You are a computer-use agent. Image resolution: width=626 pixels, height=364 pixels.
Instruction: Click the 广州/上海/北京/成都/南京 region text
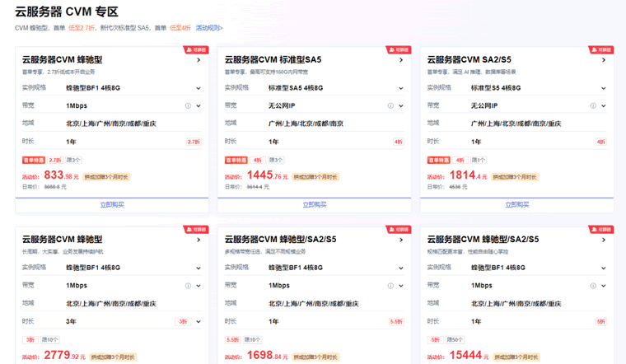306,124
